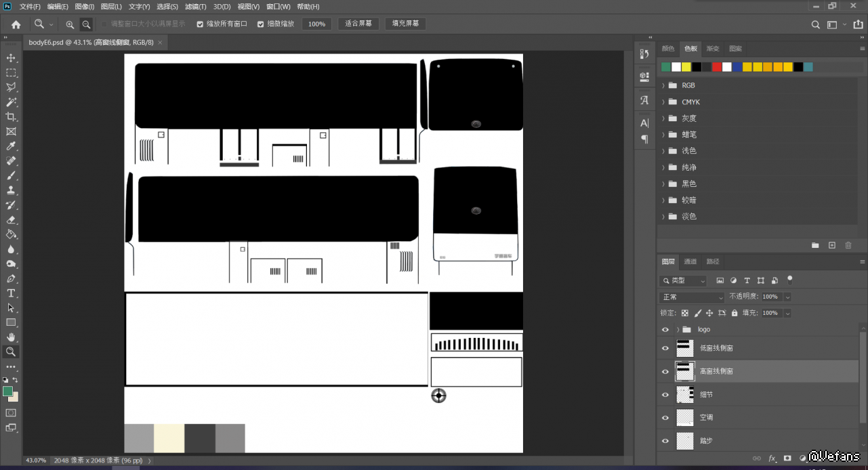Uncheck the 细微缩放 option
The width and height of the screenshot is (868, 470).
tap(261, 24)
